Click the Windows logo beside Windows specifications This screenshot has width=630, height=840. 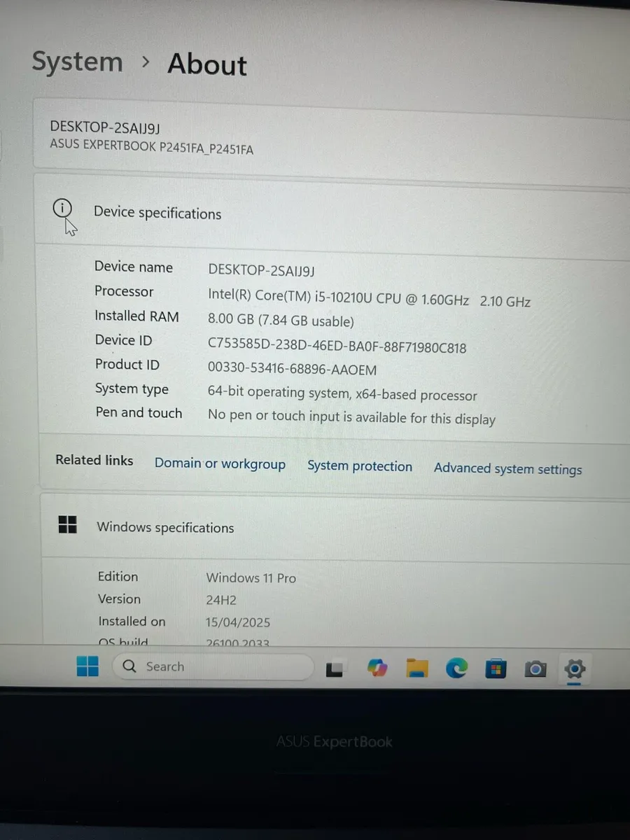pyautogui.click(x=67, y=525)
